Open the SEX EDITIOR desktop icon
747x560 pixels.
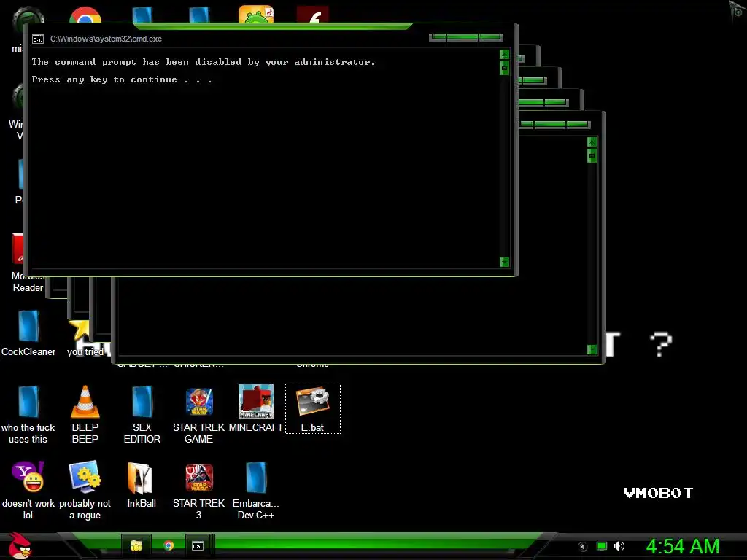tap(142, 414)
